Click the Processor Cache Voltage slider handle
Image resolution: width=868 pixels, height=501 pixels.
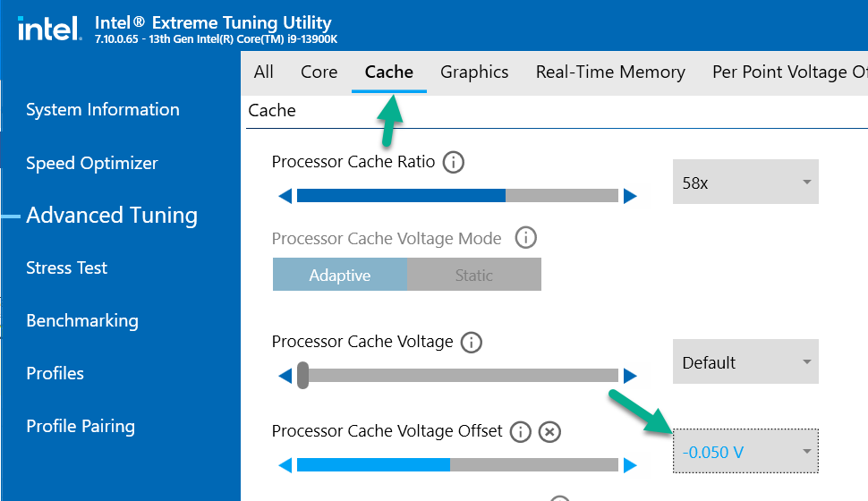click(303, 375)
